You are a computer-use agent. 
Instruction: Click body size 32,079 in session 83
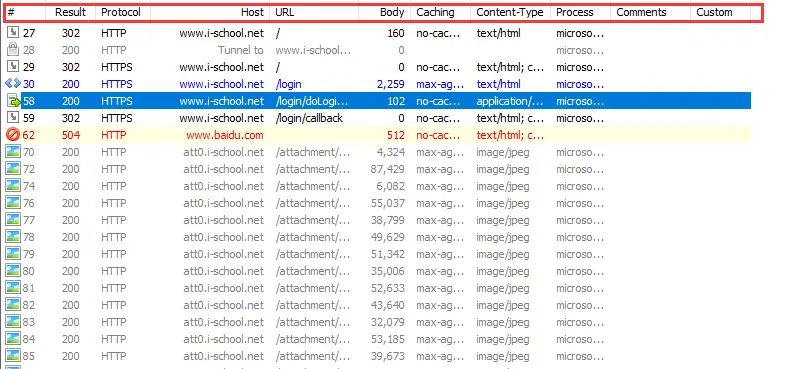click(x=387, y=322)
